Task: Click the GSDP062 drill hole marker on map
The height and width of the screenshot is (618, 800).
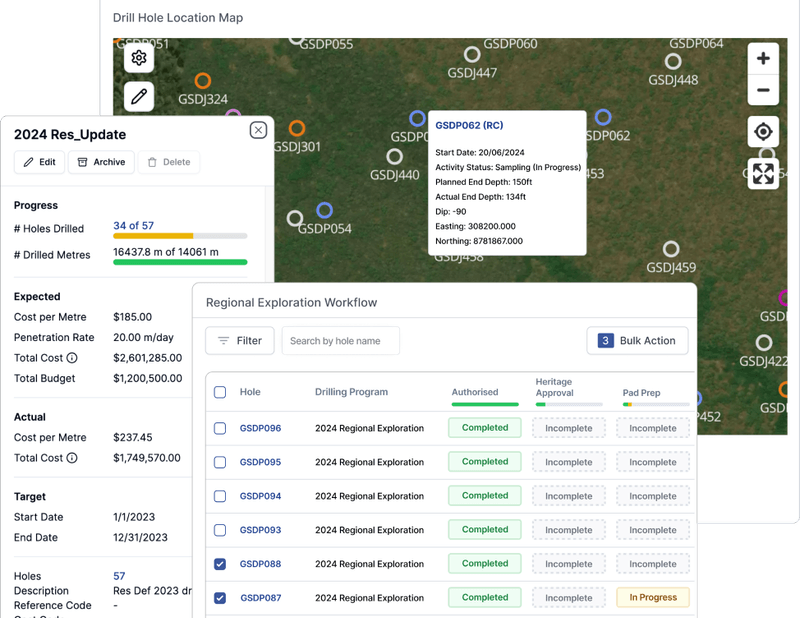Action: (x=603, y=118)
